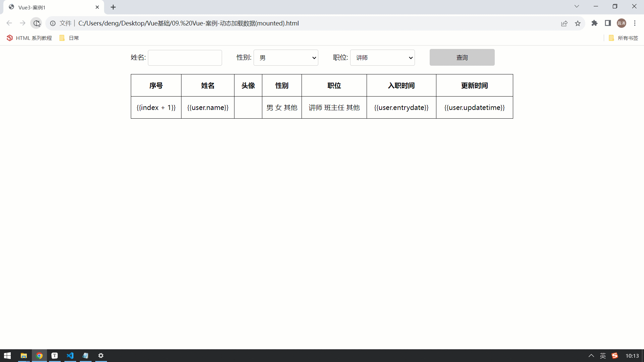Expand the 职位 position dropdown

[x=382, y=58]
